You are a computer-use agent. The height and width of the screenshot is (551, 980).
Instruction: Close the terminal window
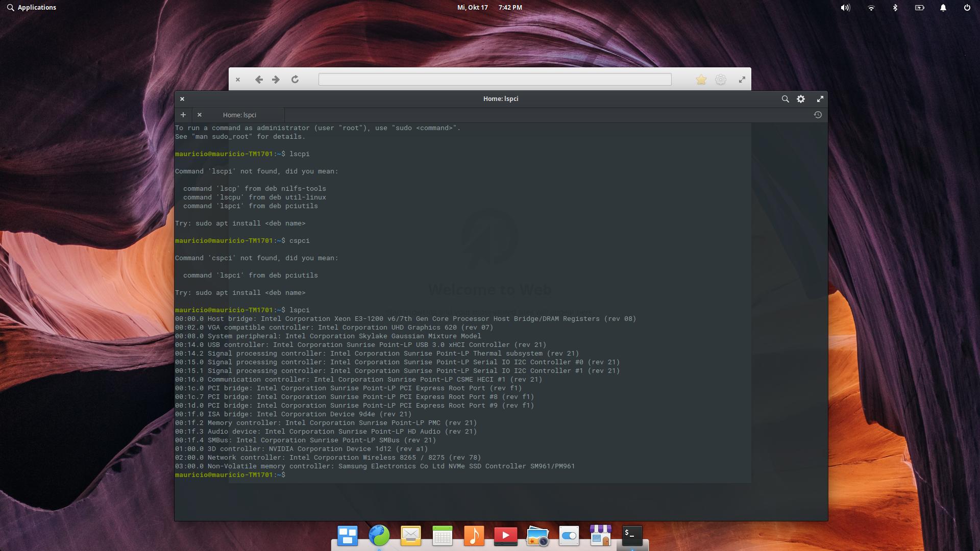182,99
